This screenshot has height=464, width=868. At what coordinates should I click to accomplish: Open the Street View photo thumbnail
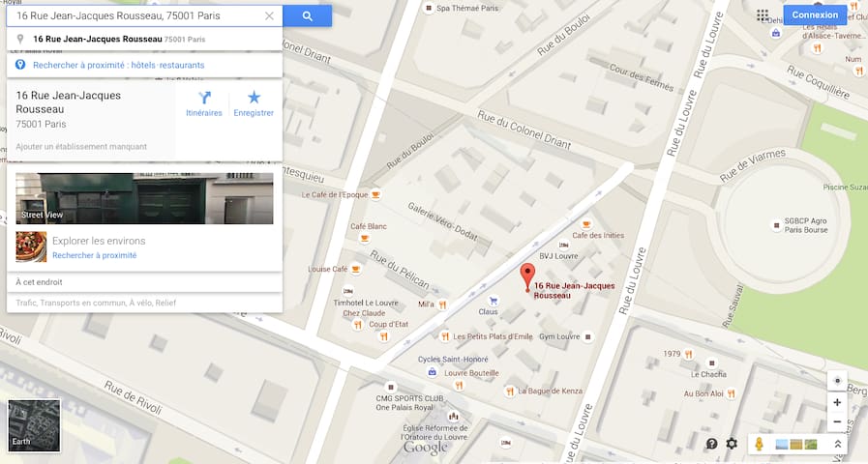click(x=144, y=198)
